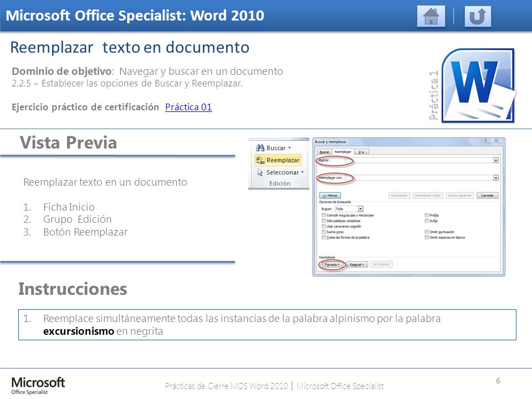532x399 pixels.
Task: Toggle the Sufijo checkbox
Action: coord(427,221)
